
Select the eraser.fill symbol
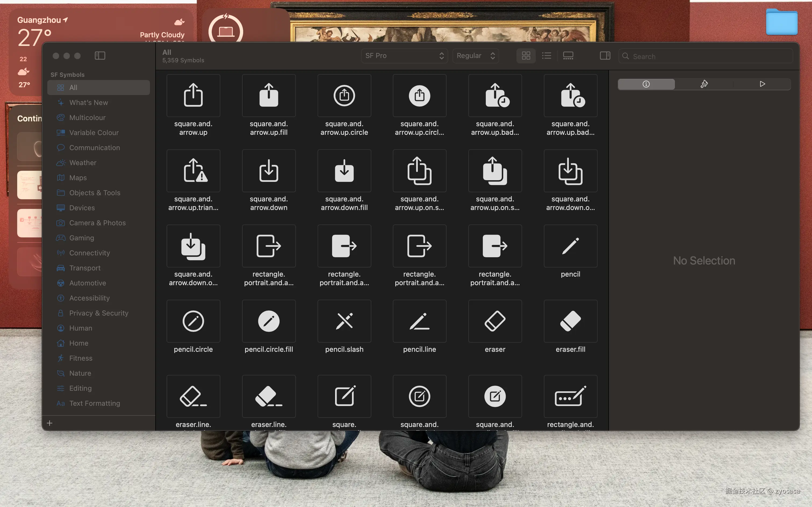tap(570, 321)
